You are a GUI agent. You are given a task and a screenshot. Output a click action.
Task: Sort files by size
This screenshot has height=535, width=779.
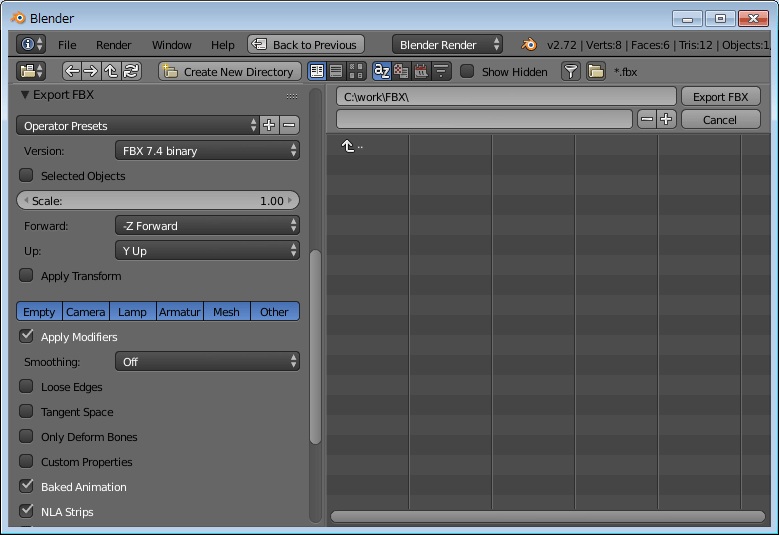point(441,72)
